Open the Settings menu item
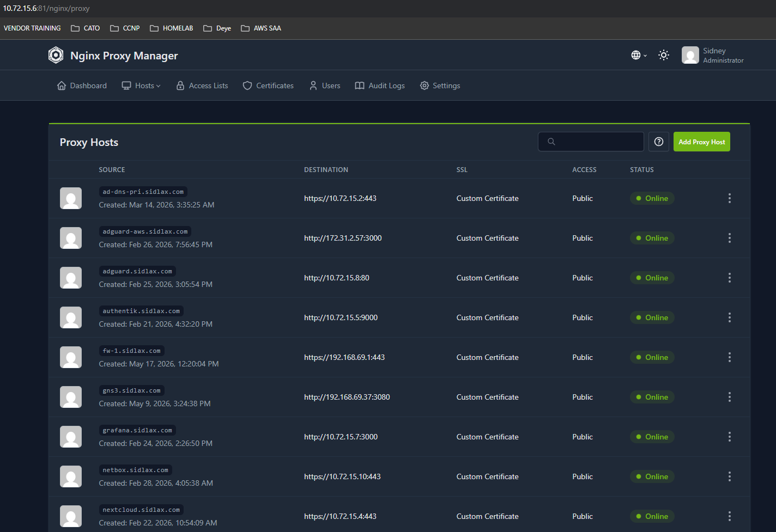 [440, 85]
